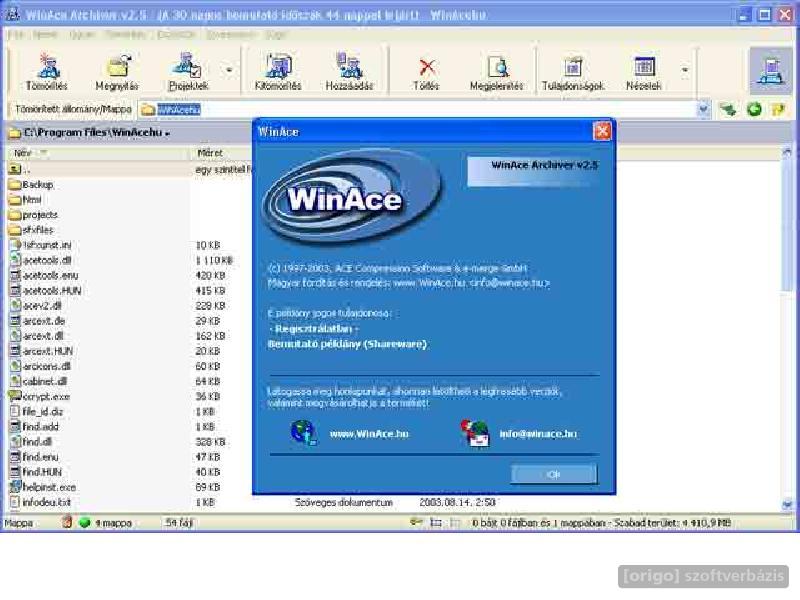Select the find.add file
This screenshot has height=600, width=800.
pos(35,427)
